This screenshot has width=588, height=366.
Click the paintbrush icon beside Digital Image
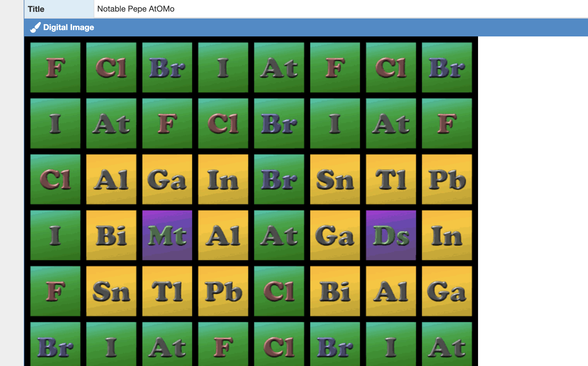click(35, 27)
